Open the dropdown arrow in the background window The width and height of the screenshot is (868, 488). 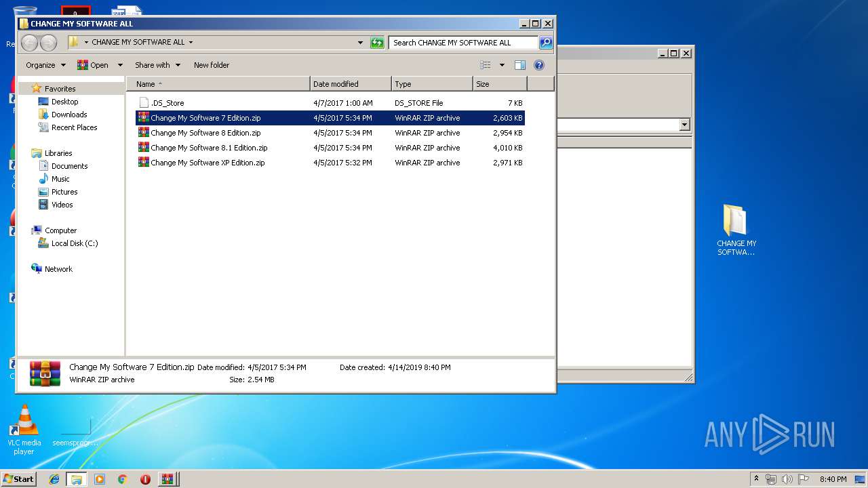[x=684, y=125]
